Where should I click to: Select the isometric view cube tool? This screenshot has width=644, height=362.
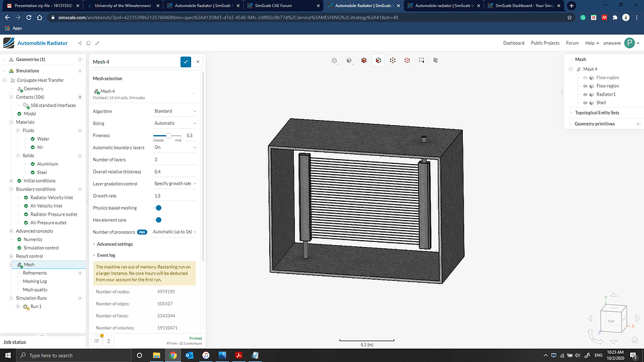(x=334, y=60)
